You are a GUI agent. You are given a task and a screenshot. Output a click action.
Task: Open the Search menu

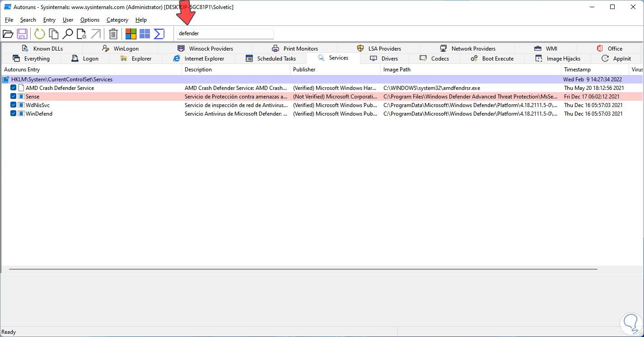tap(28, 20)
